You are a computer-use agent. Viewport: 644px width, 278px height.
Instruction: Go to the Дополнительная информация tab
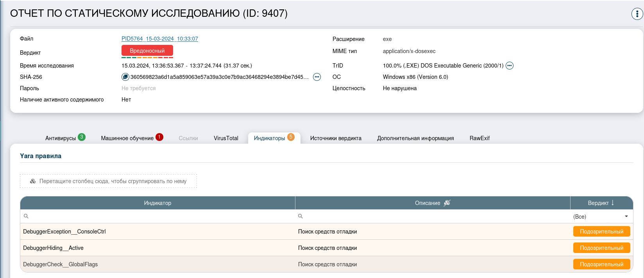click(415, 138)
